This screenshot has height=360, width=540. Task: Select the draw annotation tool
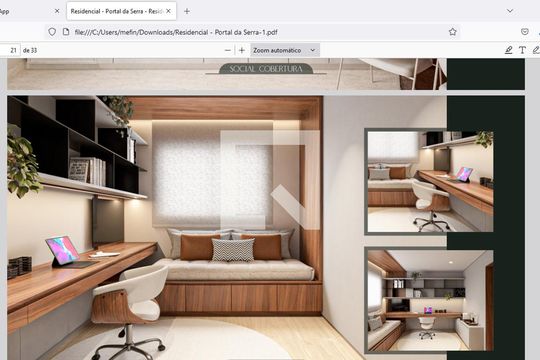[536, 50]
